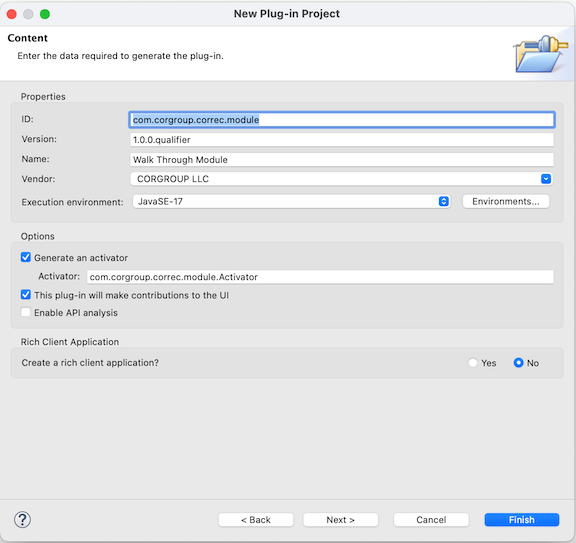Click the Name field Walk Through Module
Viewport: 576px width, 543px height.
(342, 159)
